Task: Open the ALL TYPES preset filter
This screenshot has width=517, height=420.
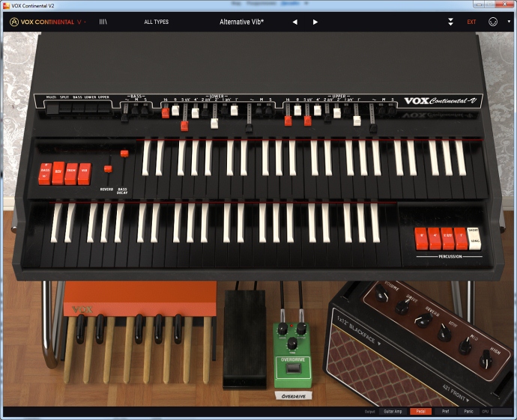Action: click(157, 22)
